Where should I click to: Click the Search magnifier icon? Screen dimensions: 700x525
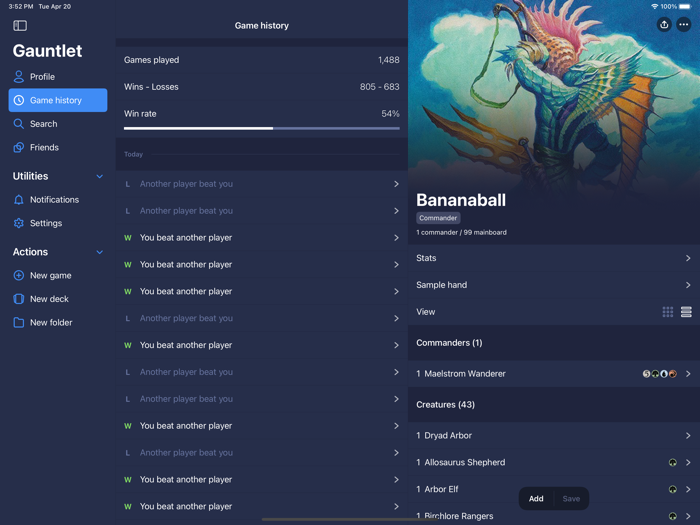(x=19, y=124)
